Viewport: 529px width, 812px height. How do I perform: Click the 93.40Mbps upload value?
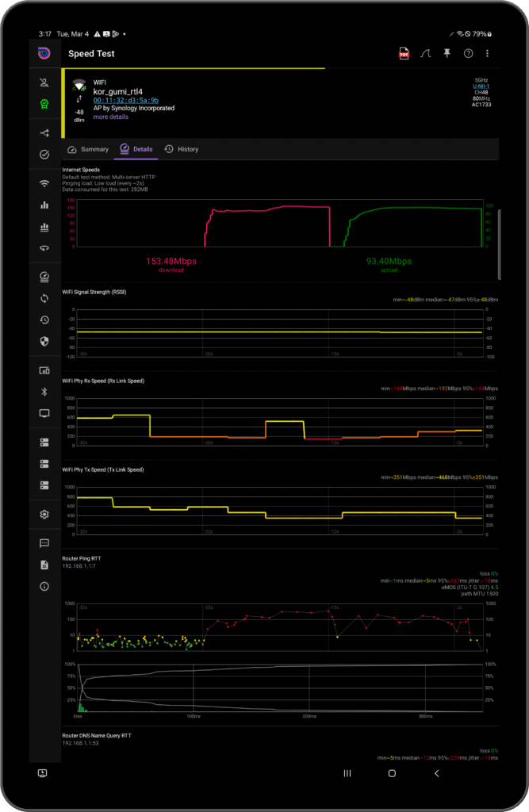pos(389,261)
